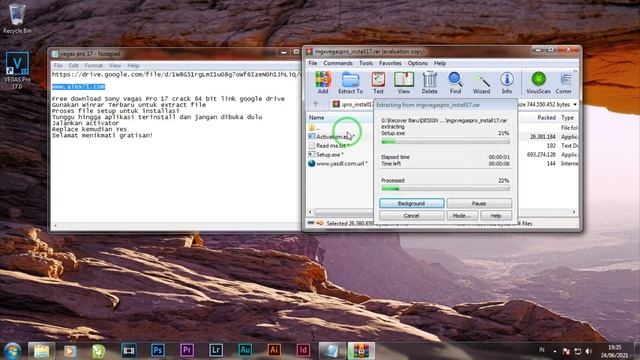The height and width of the screenshot is (360, 640).
Task: Click the View toolbar icon in WinRAR
Action: pyautogui.click(x=404, y=83)
